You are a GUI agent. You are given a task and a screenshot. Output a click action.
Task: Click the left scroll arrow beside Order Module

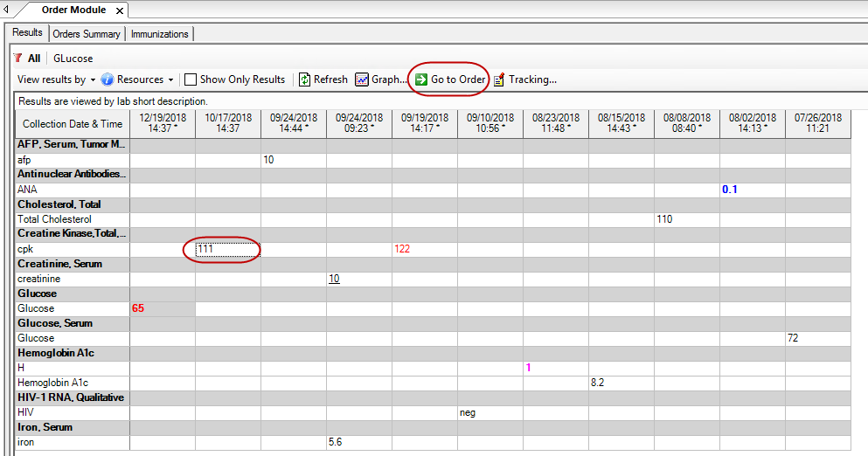[x=7, y=10]
